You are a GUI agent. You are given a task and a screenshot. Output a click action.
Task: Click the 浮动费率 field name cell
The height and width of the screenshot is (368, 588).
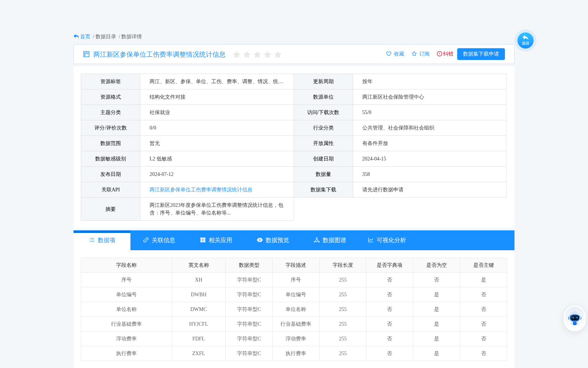click(x=126, y=339)
